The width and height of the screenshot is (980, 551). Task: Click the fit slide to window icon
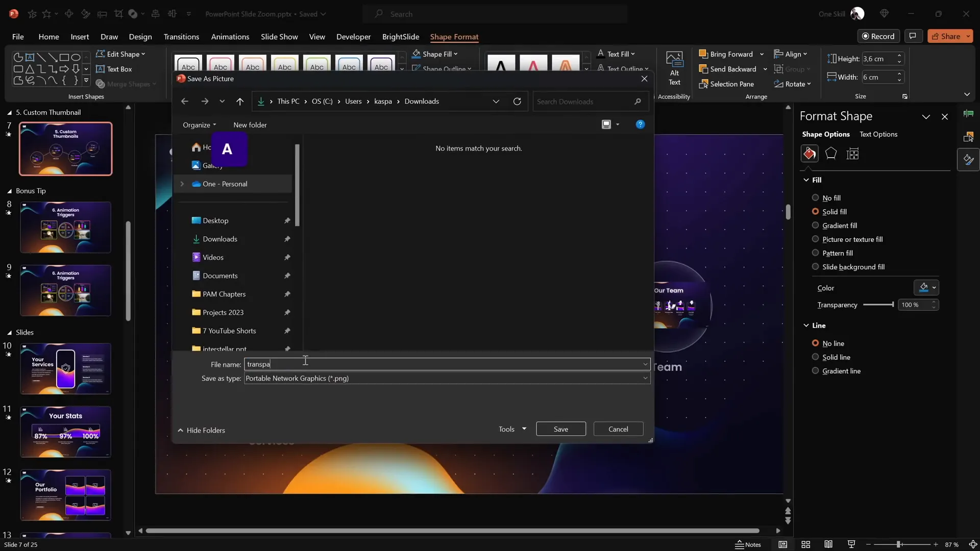pyautogui.click(x=973, y=544)
